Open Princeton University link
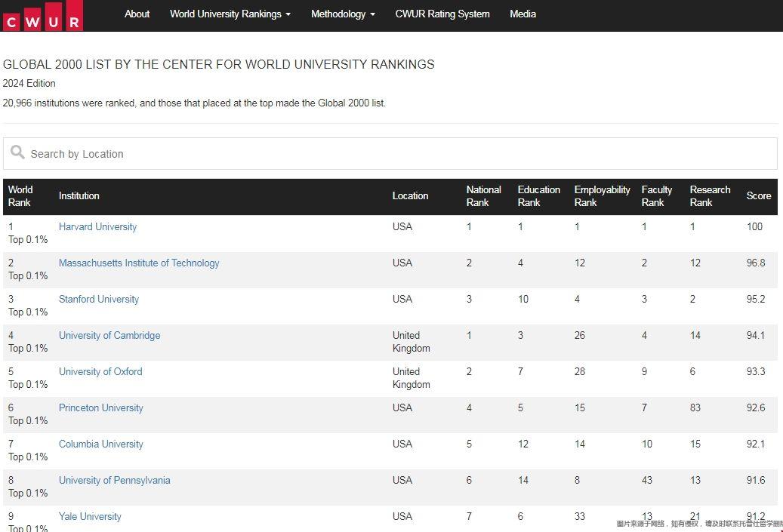 (101, 407)
